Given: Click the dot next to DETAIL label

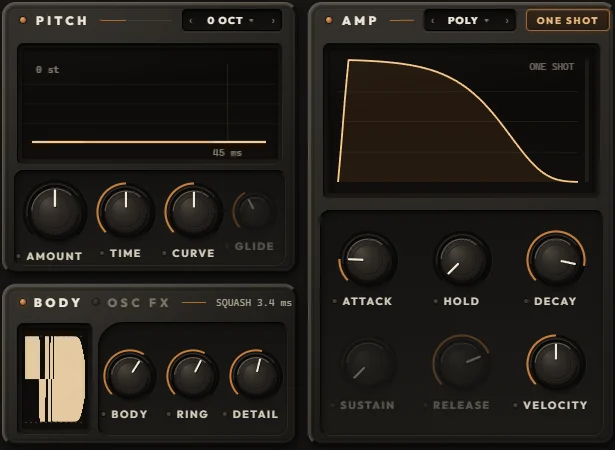Looking at the screenshot, I should 225,414.
